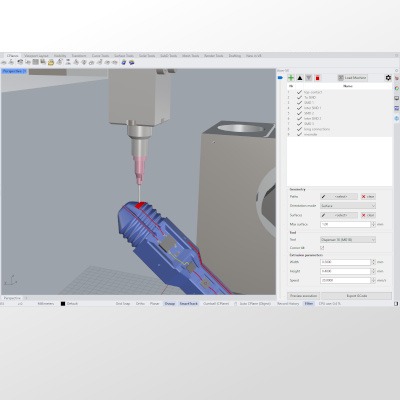
Task: Open the Perspective viewport title menu
Action: pyautogui.click(x=14, y=71)
